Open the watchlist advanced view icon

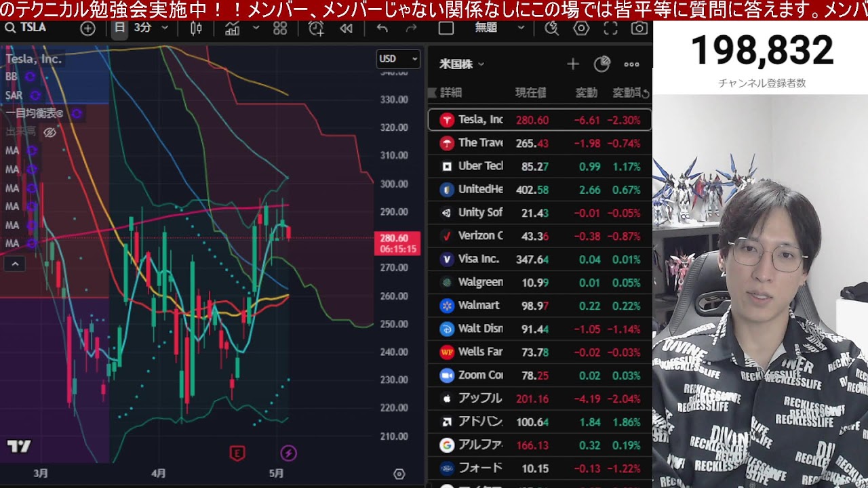click(601, 64)
